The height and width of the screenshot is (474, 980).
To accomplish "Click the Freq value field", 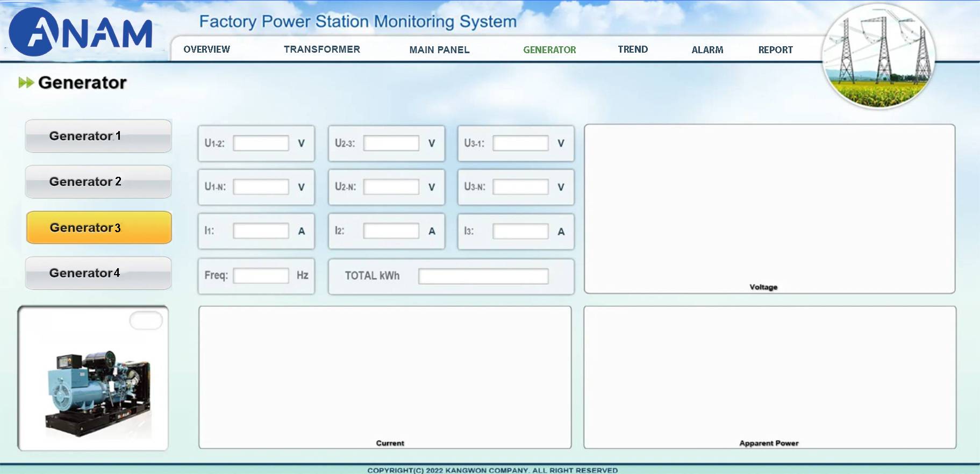I will 261,276.
